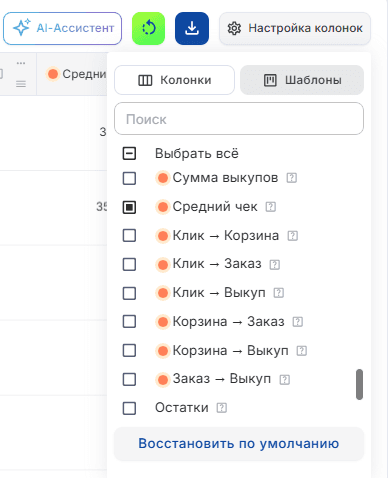Screen dimensions: 388x478
Task: Click the green refresh icon button
Action: pyautogui.click(x=148, y=28)
